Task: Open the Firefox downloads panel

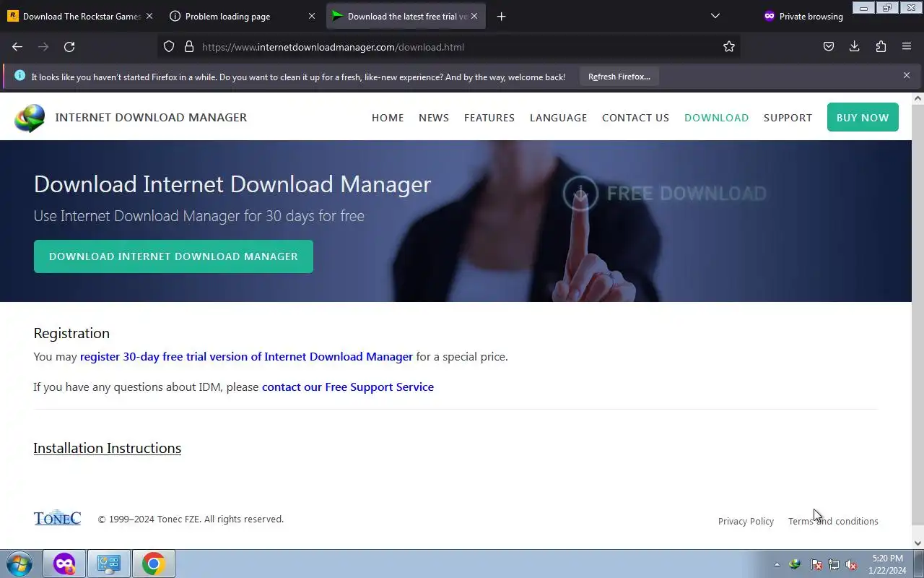Action: (855, 47)
